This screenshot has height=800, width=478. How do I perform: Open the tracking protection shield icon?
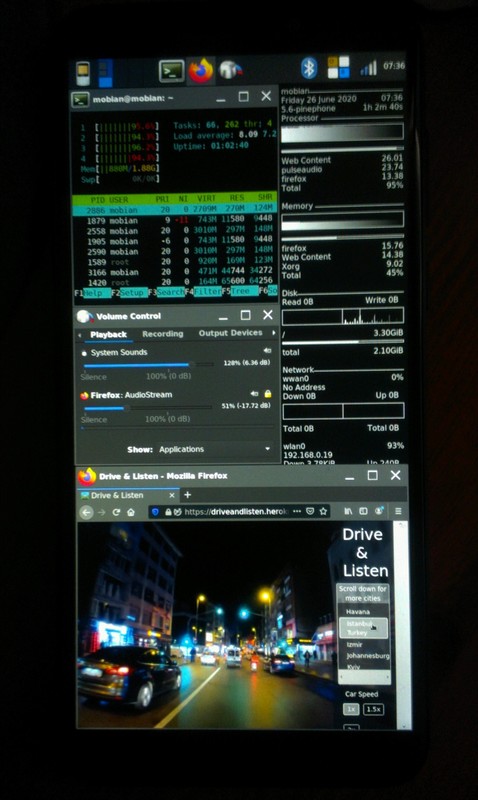pos(156,512)
